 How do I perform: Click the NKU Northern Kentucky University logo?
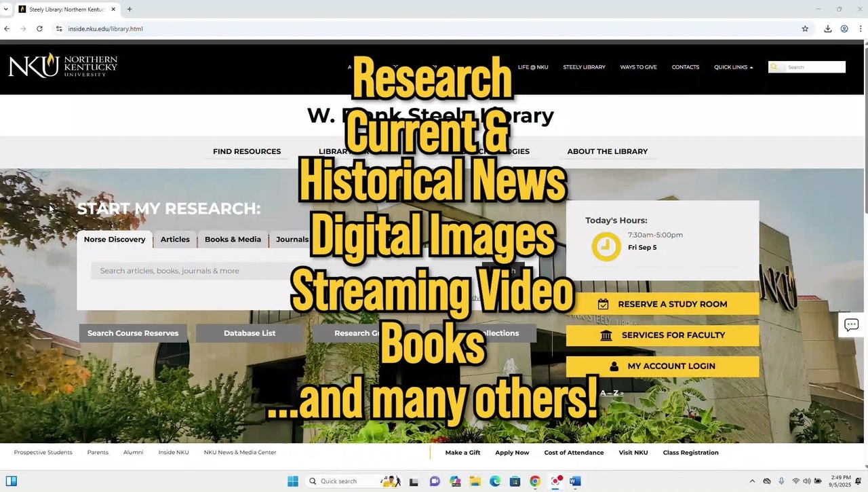[x=62, y=66]
